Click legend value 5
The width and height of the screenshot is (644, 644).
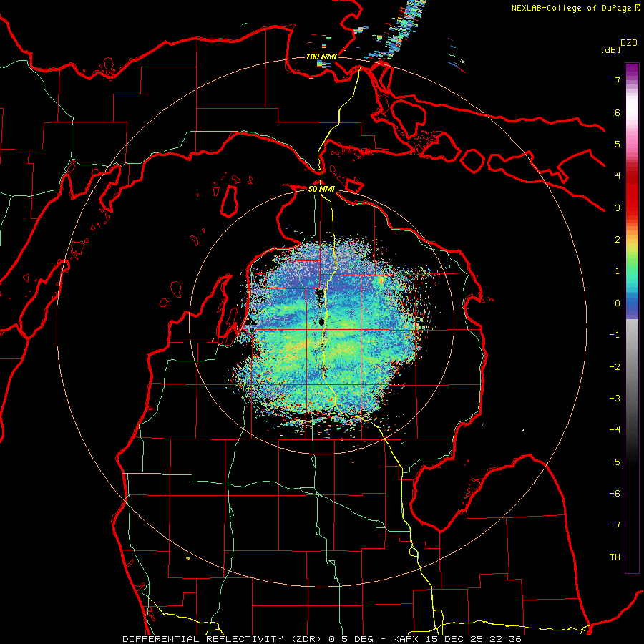tap(618, 144)
